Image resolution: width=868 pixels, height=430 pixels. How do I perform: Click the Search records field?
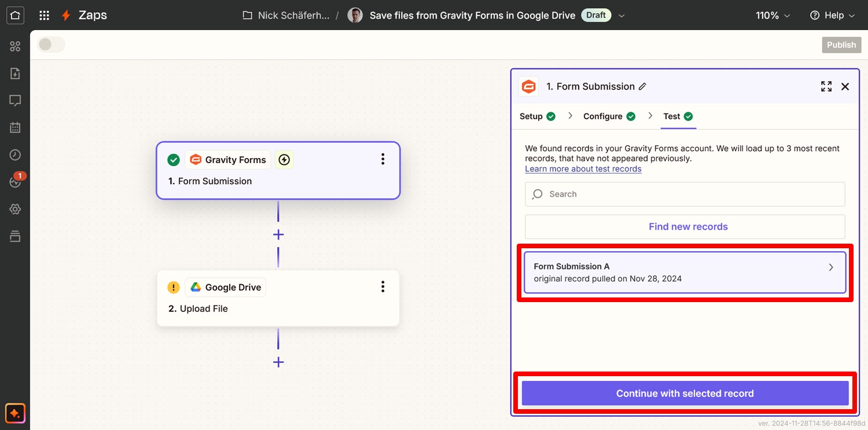point(685,194)
